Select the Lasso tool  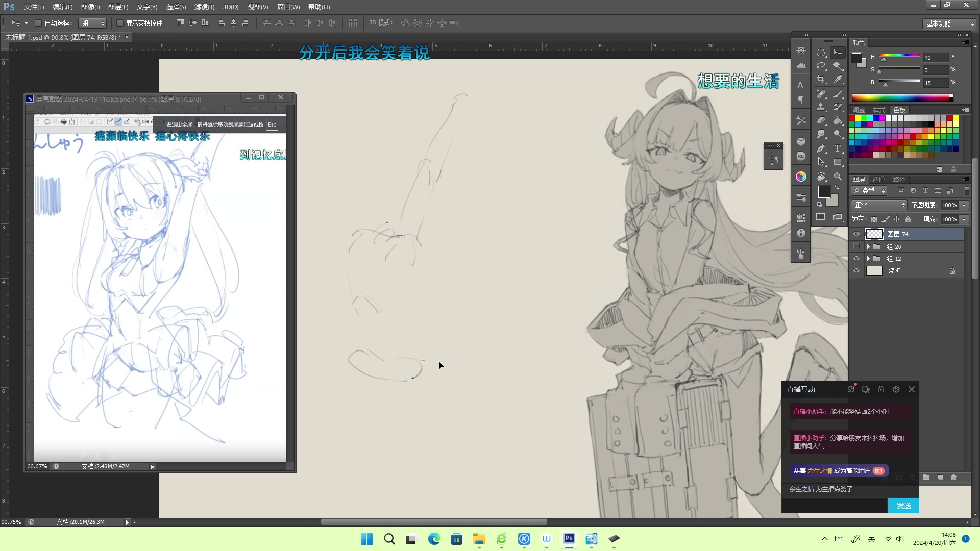(x=821, y=66)
